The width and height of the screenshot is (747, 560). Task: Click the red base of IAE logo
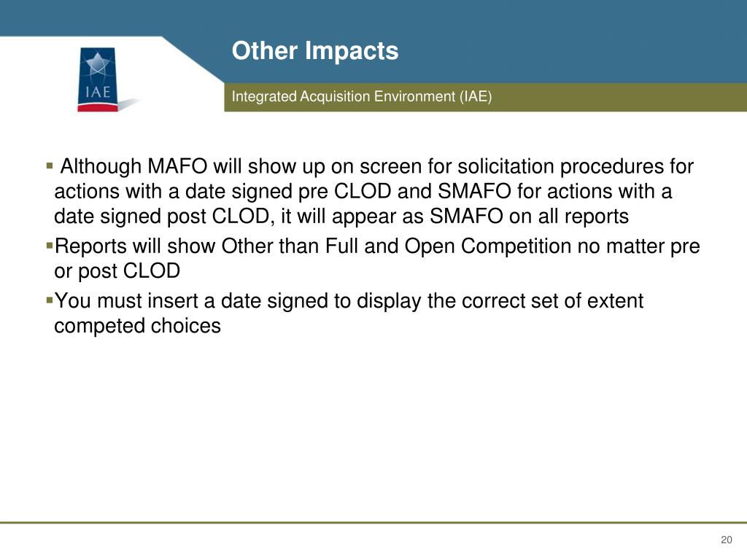[x=97, y=108]
